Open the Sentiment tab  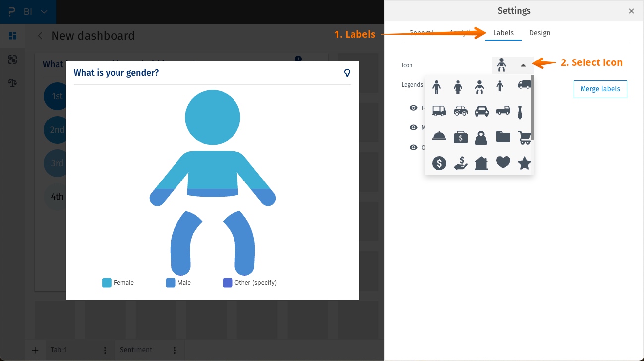click(x=136, y=350)
